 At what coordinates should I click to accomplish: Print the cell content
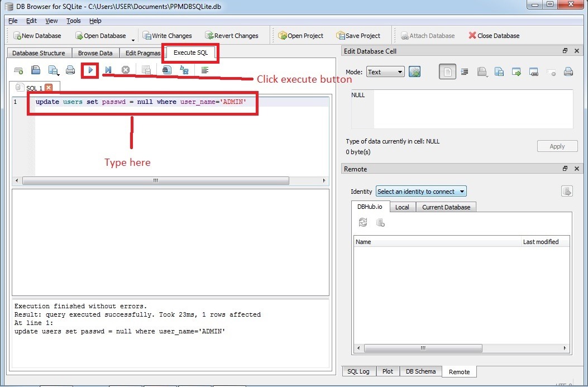tap(568, 72)
